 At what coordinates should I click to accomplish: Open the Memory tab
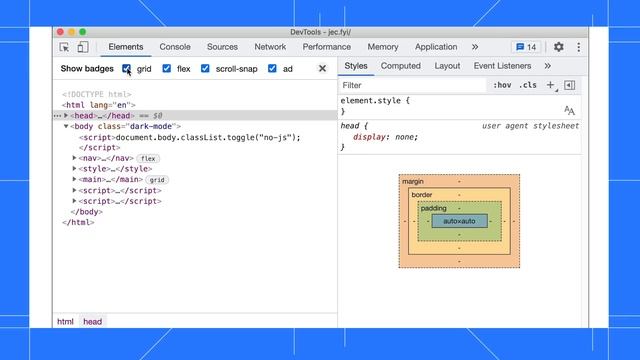[x=383, y=47]
